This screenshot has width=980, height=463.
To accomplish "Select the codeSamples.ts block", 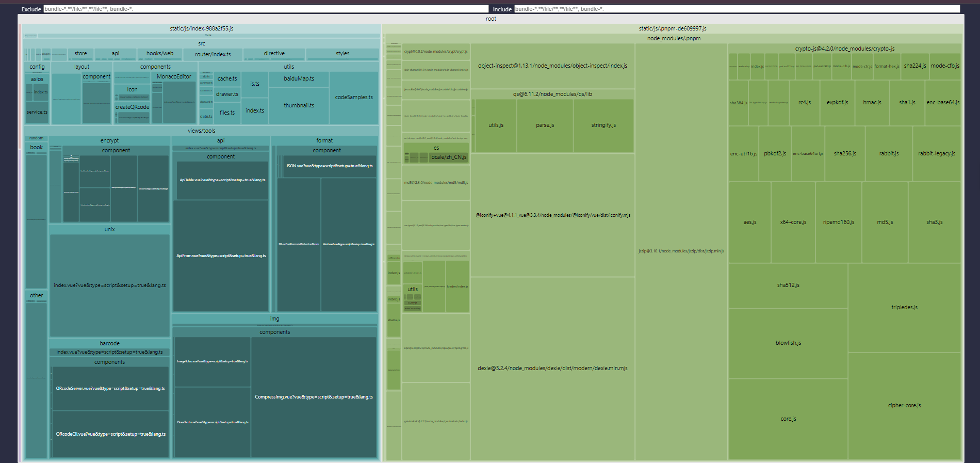I will [x=353, y=97].
